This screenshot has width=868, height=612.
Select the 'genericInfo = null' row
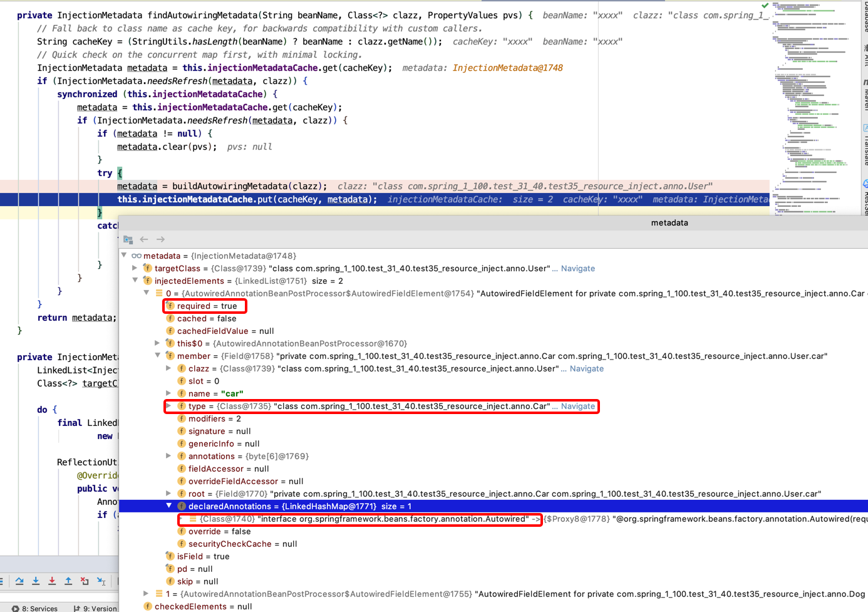pyautogui.click(x=493, y=443)
